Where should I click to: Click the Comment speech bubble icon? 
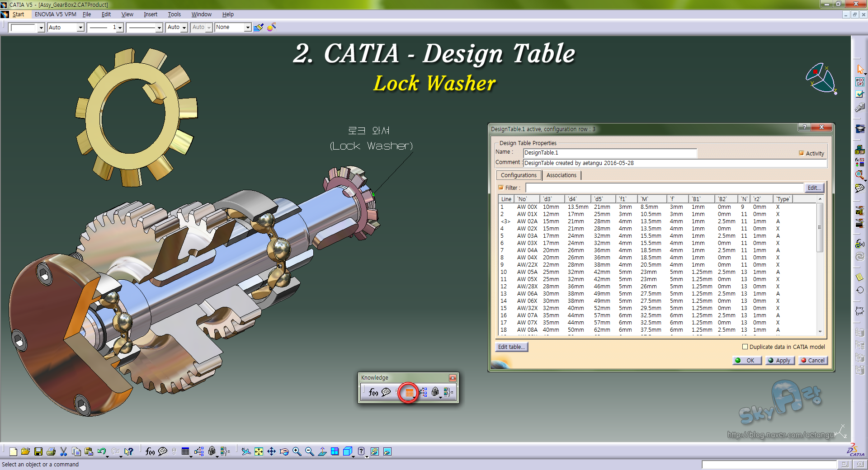coord(386,392)
